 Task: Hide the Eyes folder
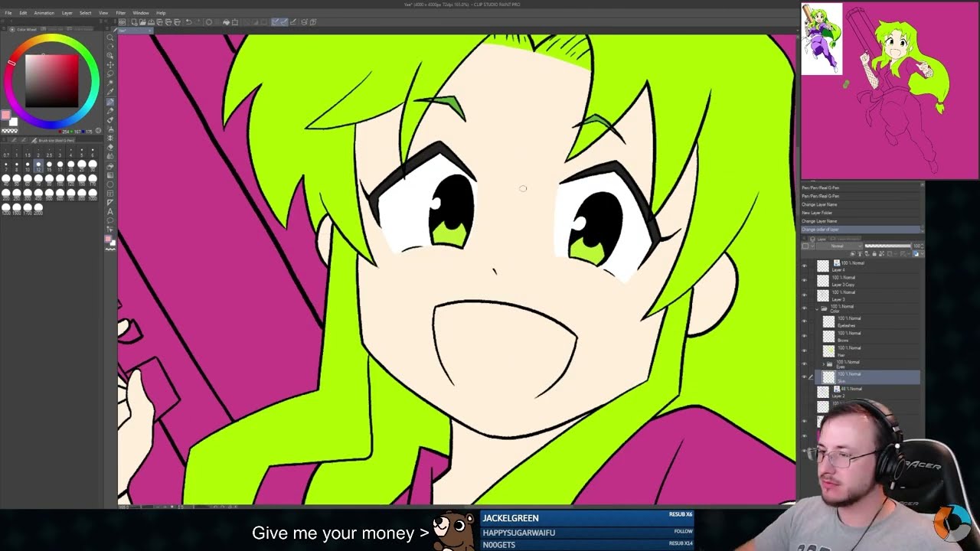pyautogui.click(x=804, y=364)
